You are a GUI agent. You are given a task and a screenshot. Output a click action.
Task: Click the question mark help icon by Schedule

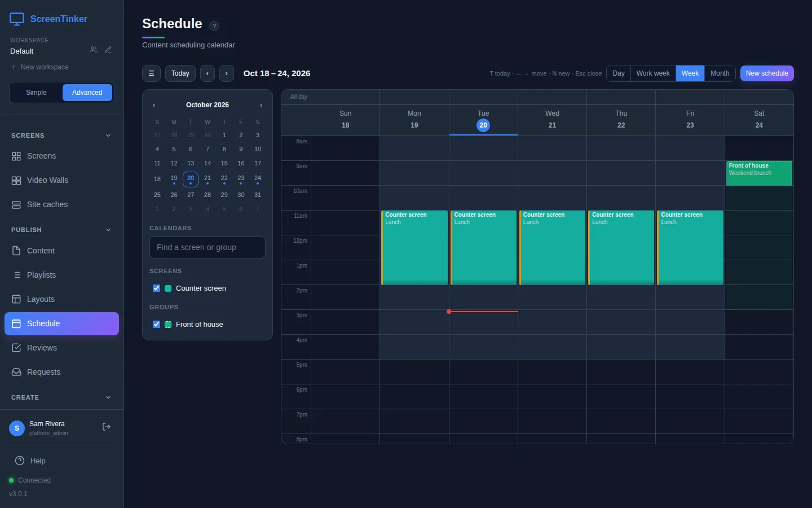coord(214,26)
